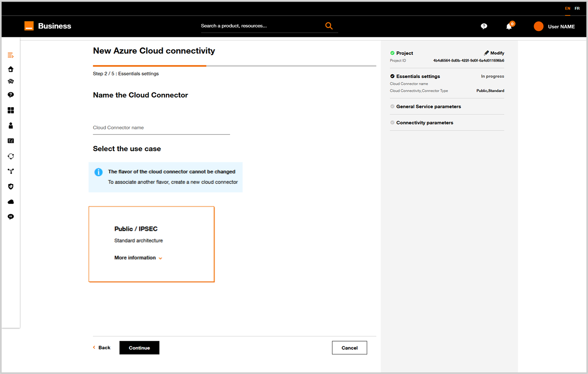Go Back to the previous step
Screen dimensions: 588x374
point(102,348)
